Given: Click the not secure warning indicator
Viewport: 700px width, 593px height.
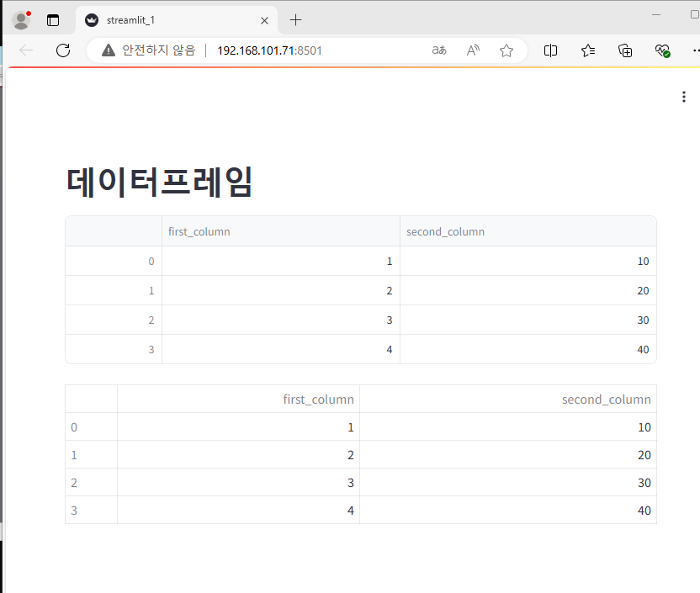Looking at the screenshot, I should pos(148,50).
